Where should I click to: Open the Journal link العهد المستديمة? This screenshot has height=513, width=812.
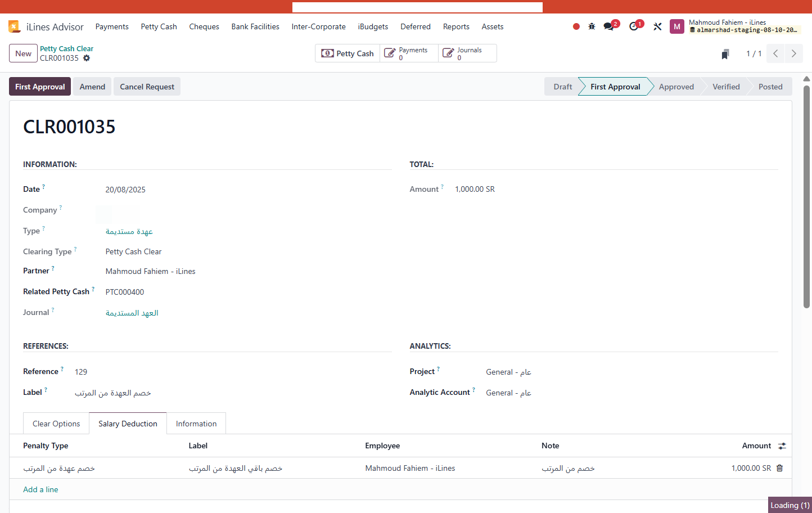[x=132, y=313]
